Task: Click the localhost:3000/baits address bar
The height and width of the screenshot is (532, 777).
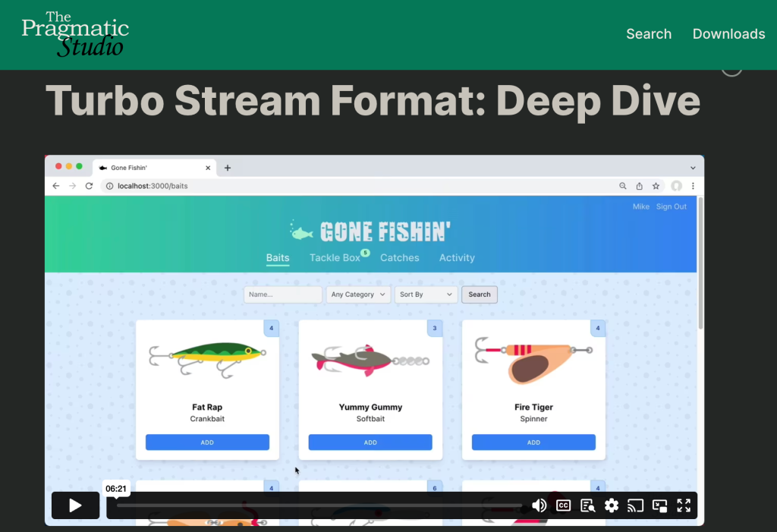Action: pyautogui.click(x=357, y=186)
